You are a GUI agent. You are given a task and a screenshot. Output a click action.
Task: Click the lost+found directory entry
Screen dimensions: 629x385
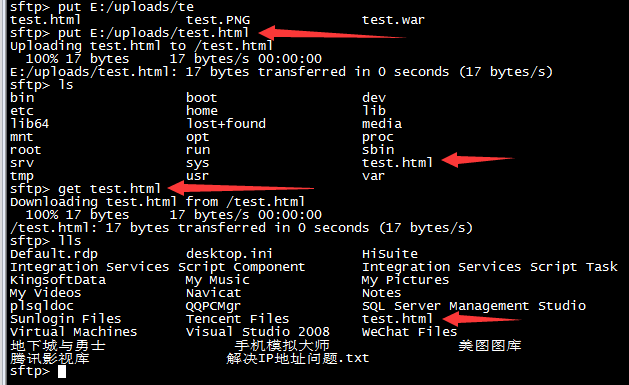pos(225,124)
